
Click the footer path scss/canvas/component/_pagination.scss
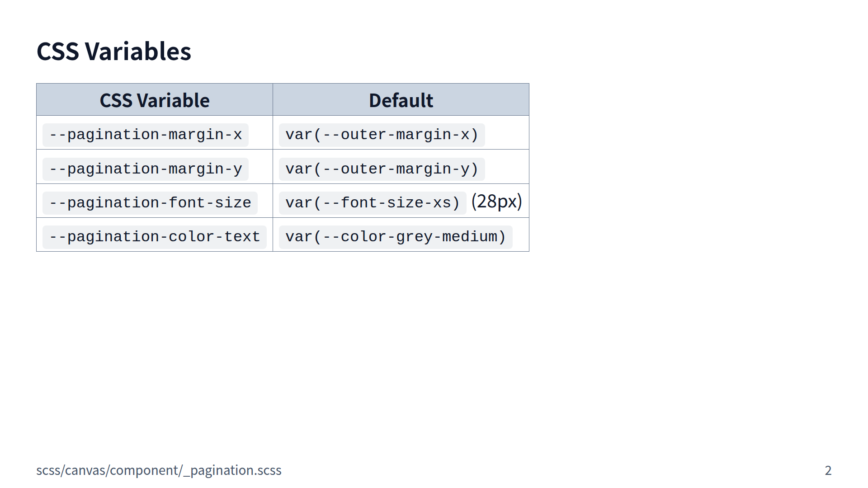point(159,470)
